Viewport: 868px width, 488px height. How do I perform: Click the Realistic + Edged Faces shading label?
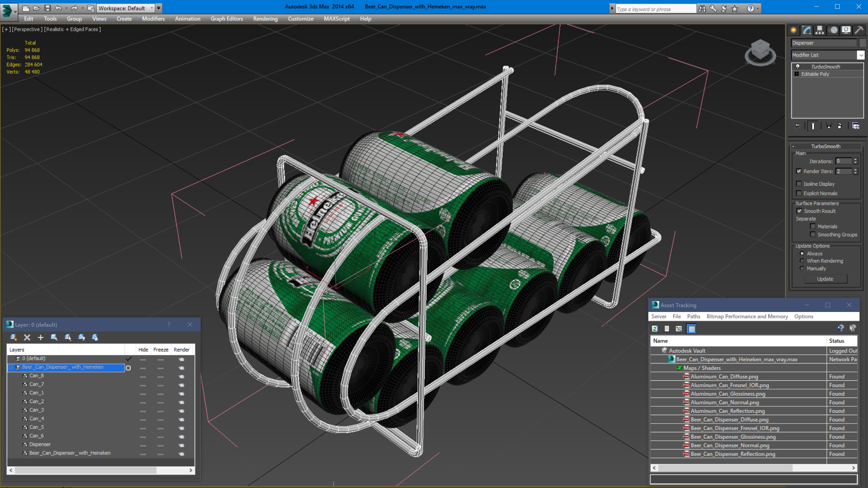72,29
